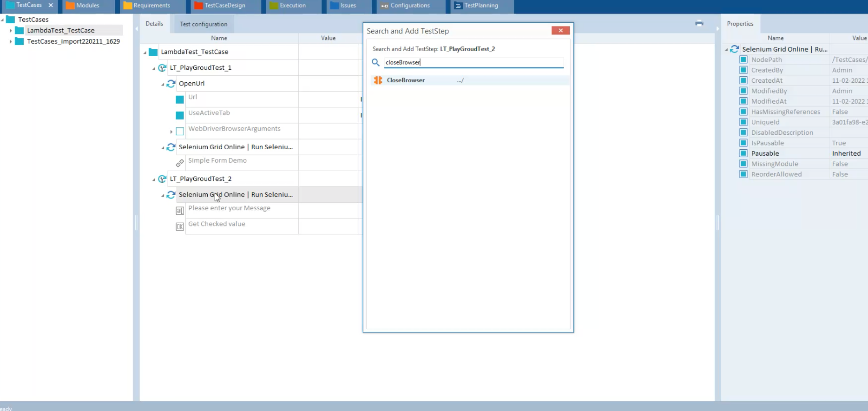Select the LambdaTest_TestCase folder in tree
This screenshot has width=868, height=411.
(x=60, y=30)
